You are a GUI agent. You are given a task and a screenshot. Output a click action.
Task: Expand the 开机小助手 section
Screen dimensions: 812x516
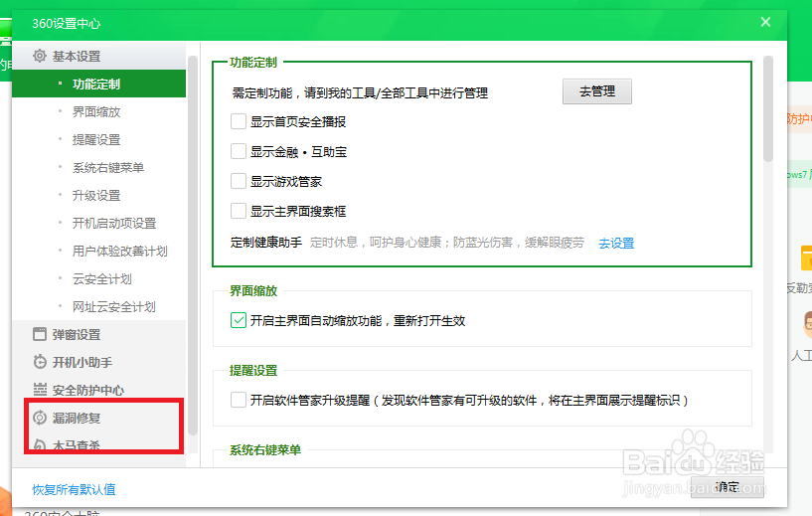pyautogui.click(x=99, y=362)
